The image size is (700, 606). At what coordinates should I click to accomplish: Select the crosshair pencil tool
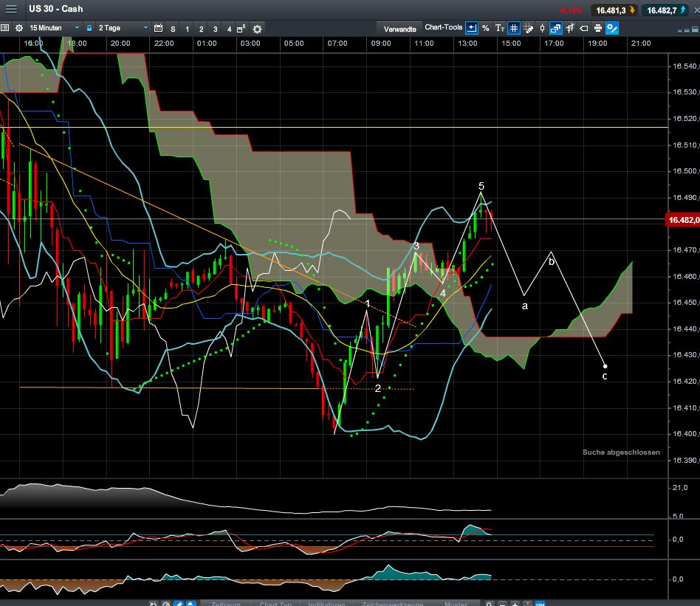coord(528,29)
